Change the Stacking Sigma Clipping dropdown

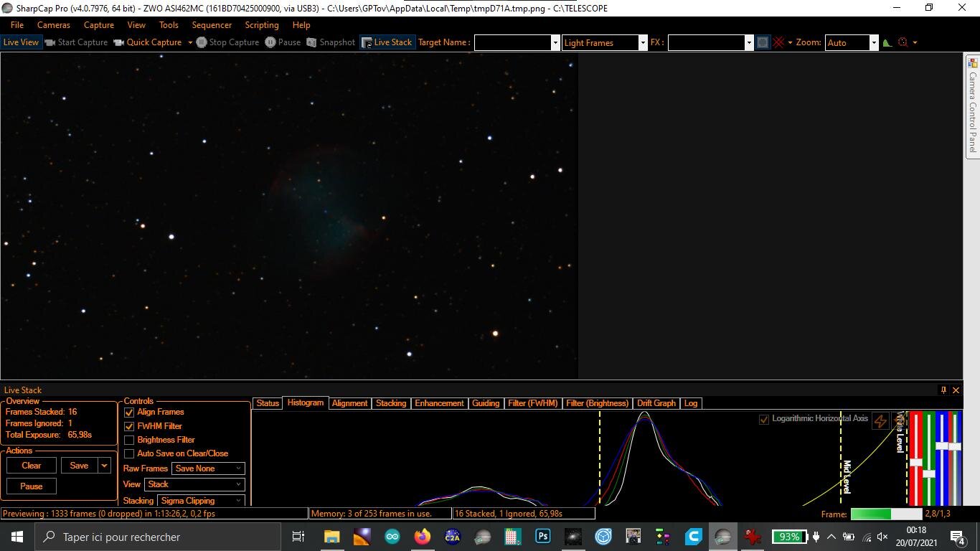pyautogui.click(x=202, y=500)
